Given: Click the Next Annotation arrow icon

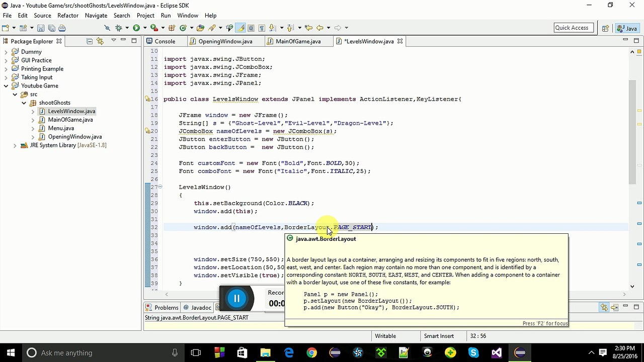Looking at the screenshot, I should click(x=272, y=28).
